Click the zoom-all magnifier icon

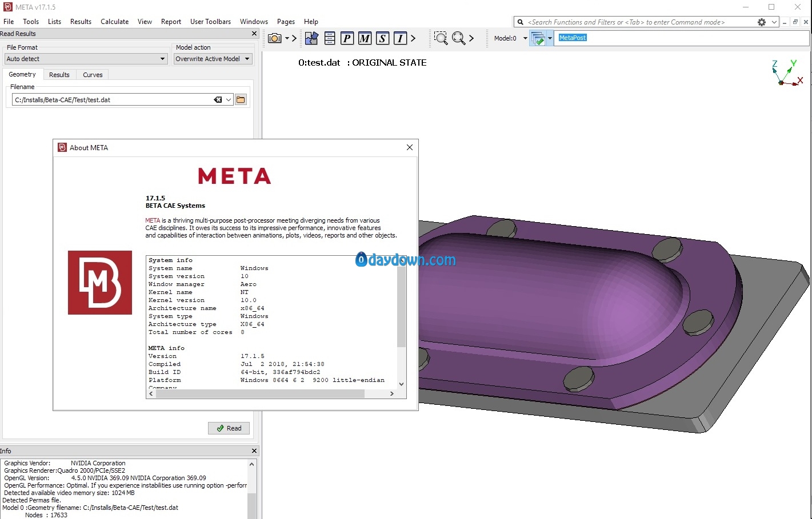tap(458, 38)
